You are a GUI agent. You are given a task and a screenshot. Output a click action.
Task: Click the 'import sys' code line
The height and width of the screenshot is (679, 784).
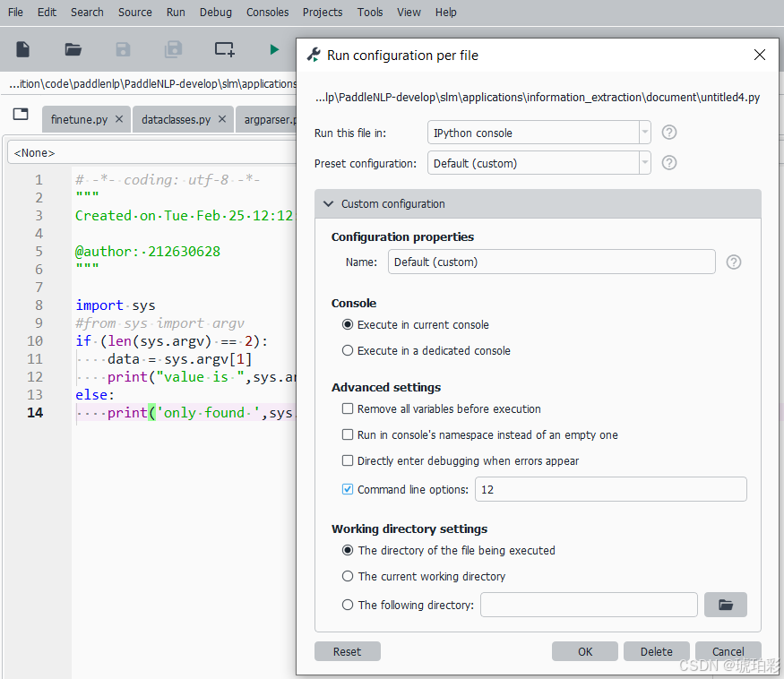[x=116, y=305]
